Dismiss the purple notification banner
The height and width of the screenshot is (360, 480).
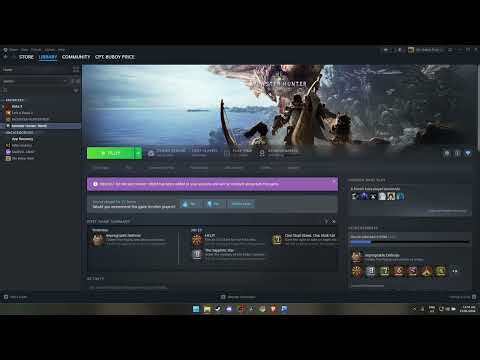click(x=334, y=181)
